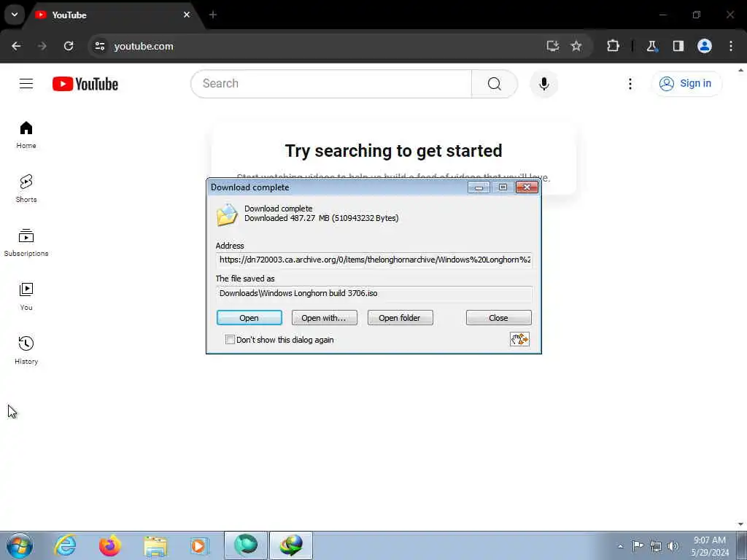Select the YouTube browser tab
The image size is (747, 560).
(x=112, y=15)
